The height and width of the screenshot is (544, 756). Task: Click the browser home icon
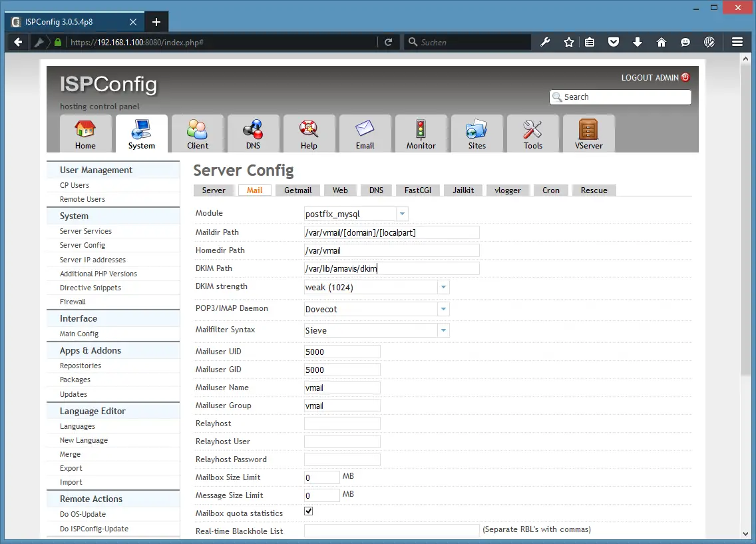click(661, 42)
